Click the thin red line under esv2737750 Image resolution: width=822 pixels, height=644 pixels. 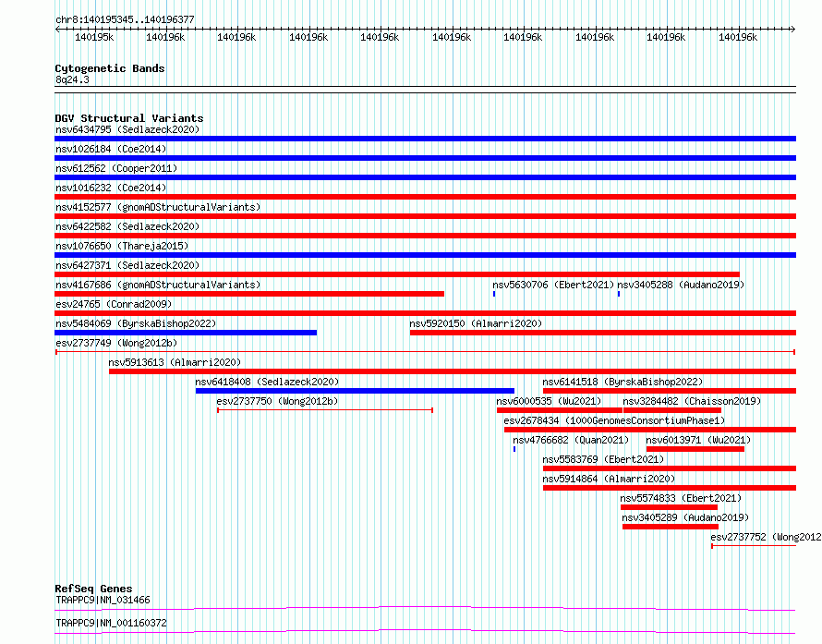(x=325, y=410)
